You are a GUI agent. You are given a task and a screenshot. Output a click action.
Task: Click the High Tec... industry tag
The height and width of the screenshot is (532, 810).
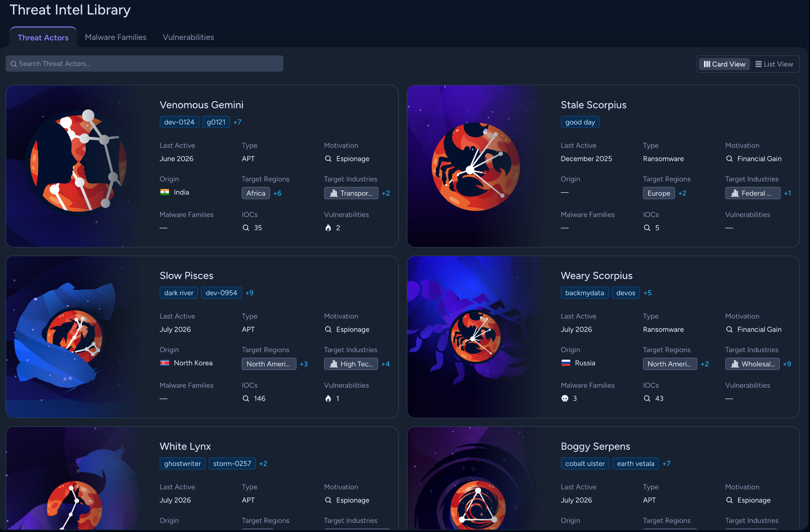tap(351, 364)
